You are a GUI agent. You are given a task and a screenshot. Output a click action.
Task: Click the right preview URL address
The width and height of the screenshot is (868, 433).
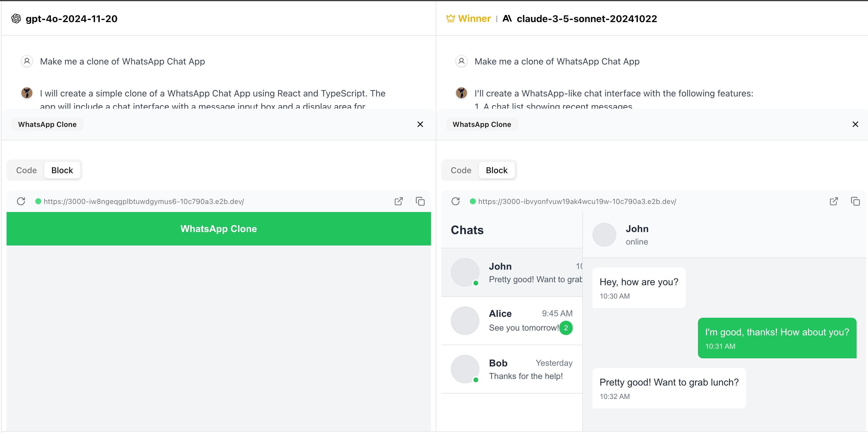coord(577,201)
